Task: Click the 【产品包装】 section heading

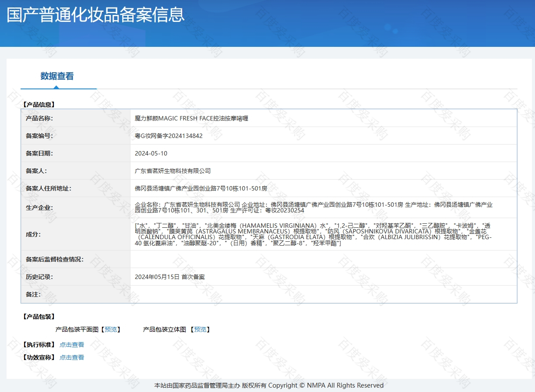Action: coord(38,317)
